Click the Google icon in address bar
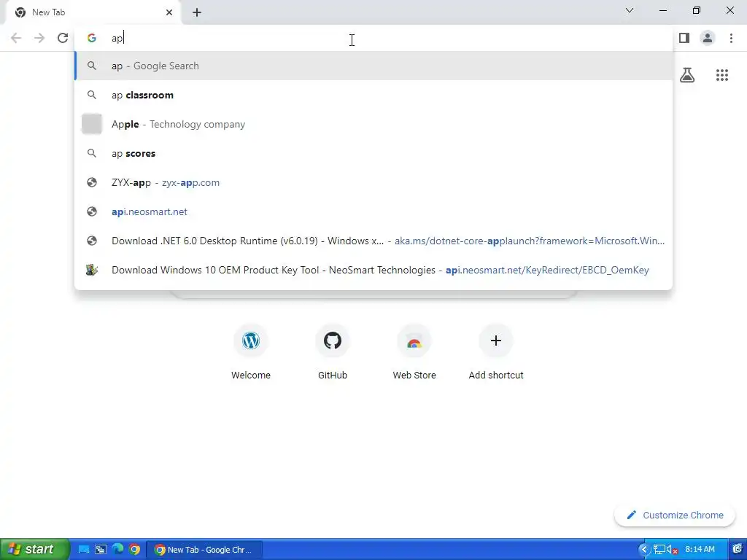 point(91,38)
